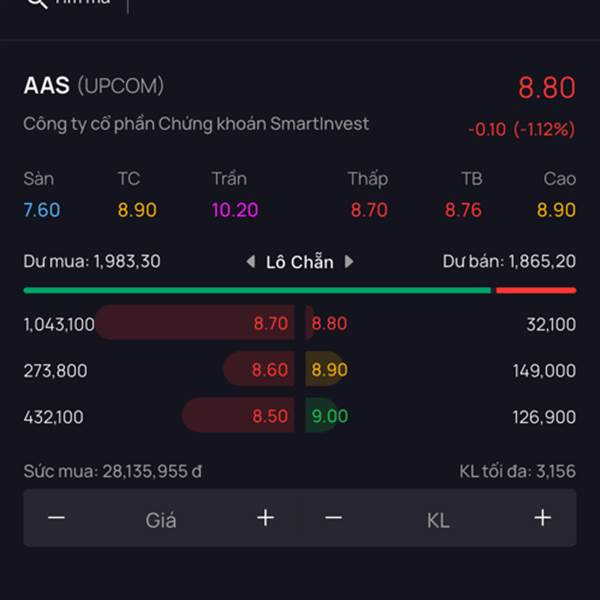600x600 pixels.
Task: Increase quantity with KL plus button
Action: tap(542, 518)
